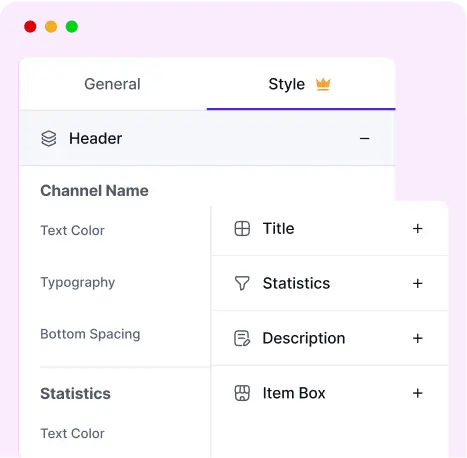Open the Typography setting row
This screenshot has height=458, width=467.
tap(78, 283)
